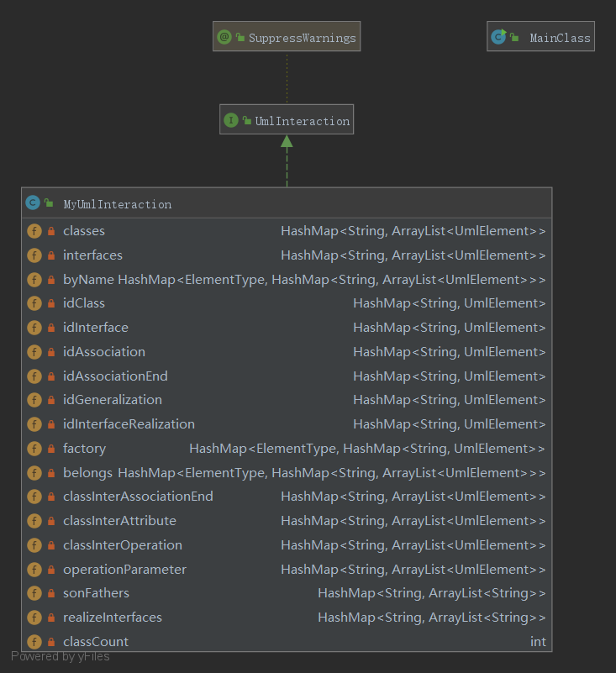This screenshot has height=673, width=616.
Task: Click the field icon of classCount row
Action: click(x=34, y=642)
